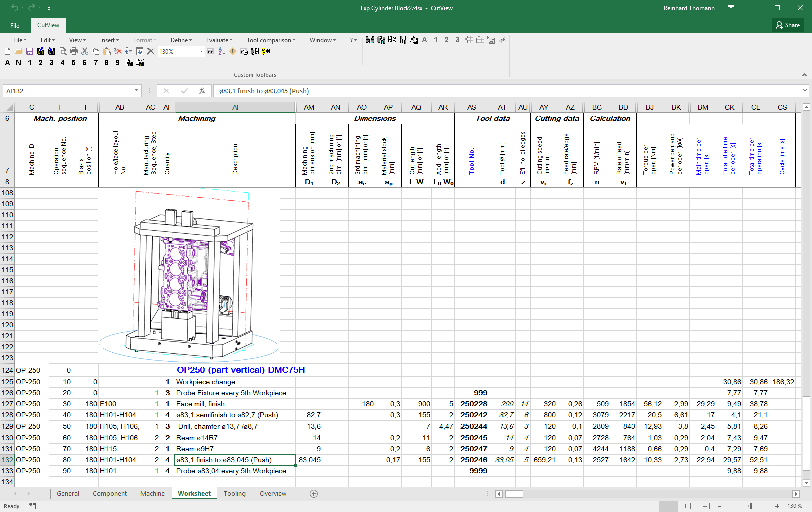
Task: Click the Cut scissors icon
Action: pos(85,51)
